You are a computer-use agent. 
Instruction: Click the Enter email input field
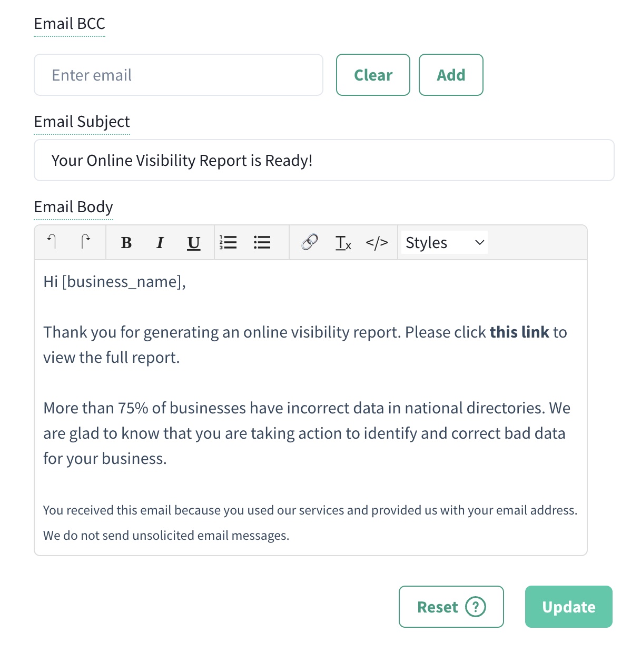coord(178,75)
